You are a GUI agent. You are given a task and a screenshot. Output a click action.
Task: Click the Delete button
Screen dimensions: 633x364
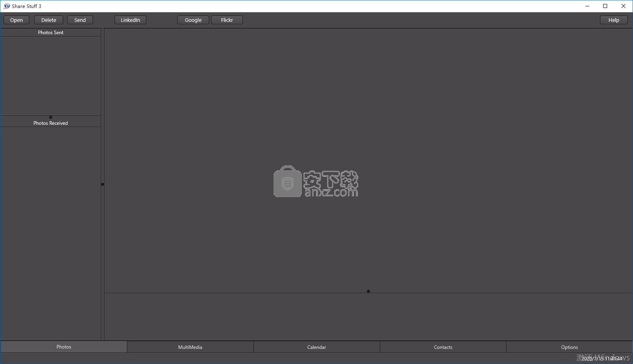(x=49, y=20)
